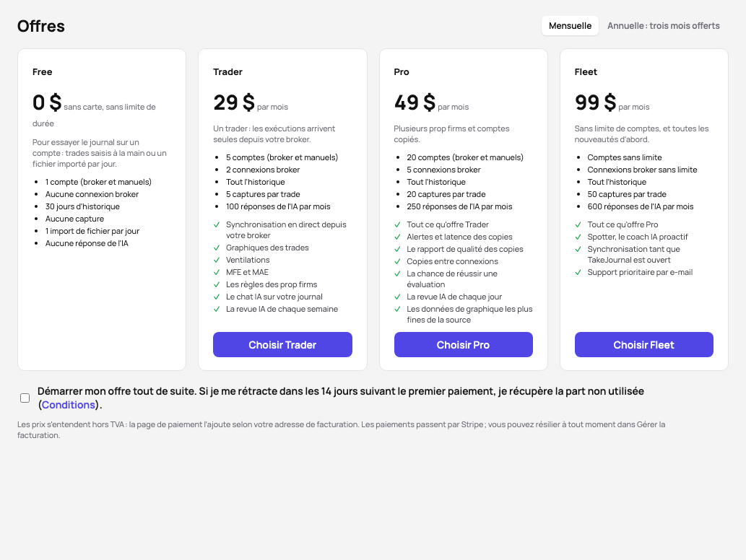Click checkmark beside La revue IA de chaque semaine
746x560 pixels.
[x=217, y=310]
